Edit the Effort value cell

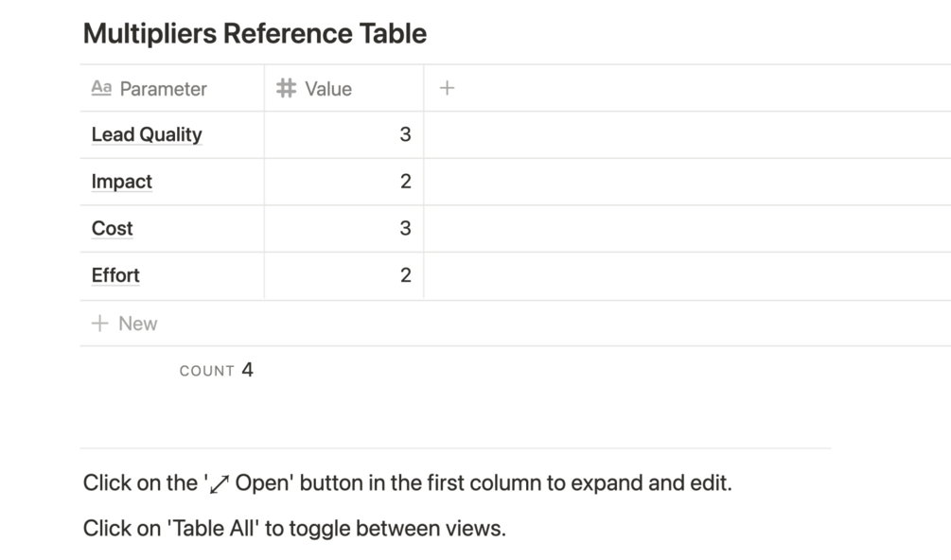pyautogui.click(x=343, y=276)
